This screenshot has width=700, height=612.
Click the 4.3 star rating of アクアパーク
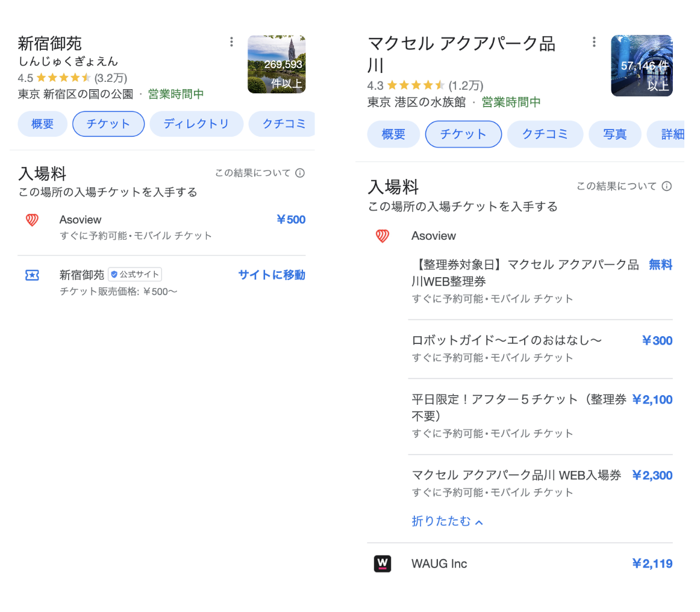[x=406, y=86]
